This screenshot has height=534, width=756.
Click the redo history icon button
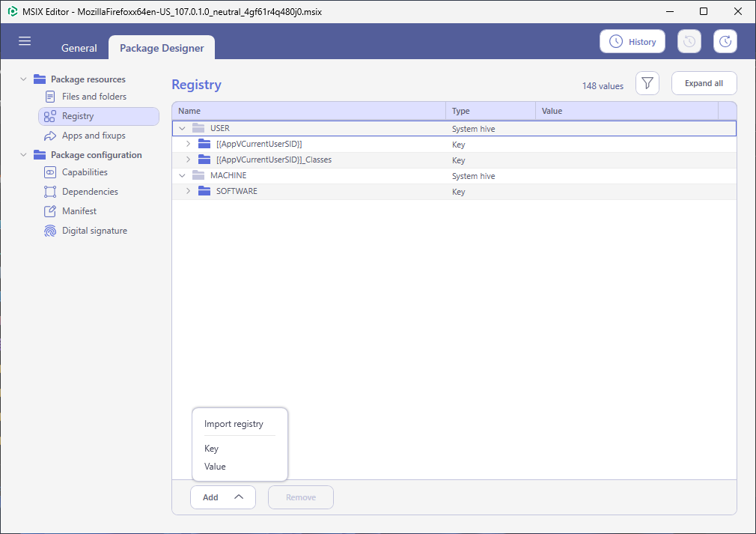coord(725,41)
